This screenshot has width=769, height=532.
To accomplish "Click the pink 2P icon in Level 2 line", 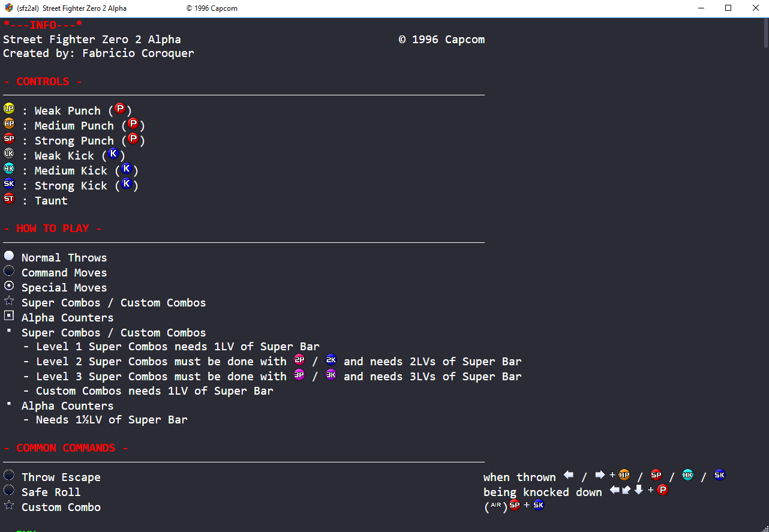I will 299,360.
